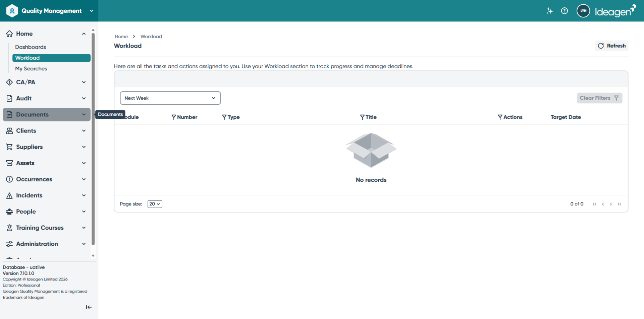Click the Audit clipboard icon
This screenshot has width=644, height=319.
(9, 98)
